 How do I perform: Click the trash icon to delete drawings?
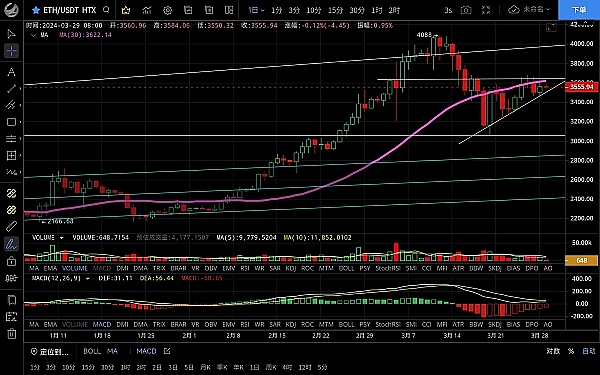(x=11, y=333)
